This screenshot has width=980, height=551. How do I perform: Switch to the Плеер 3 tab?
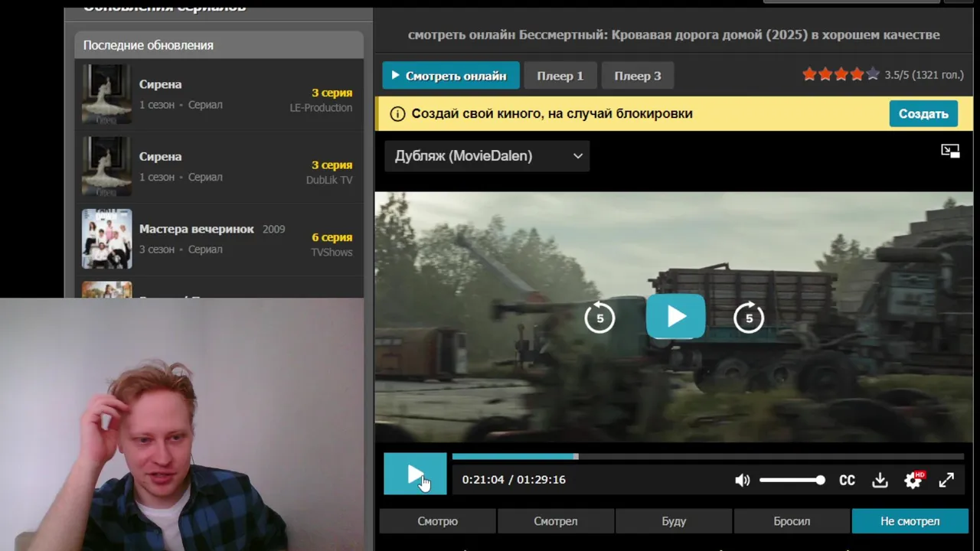click(x=638, y=76)
